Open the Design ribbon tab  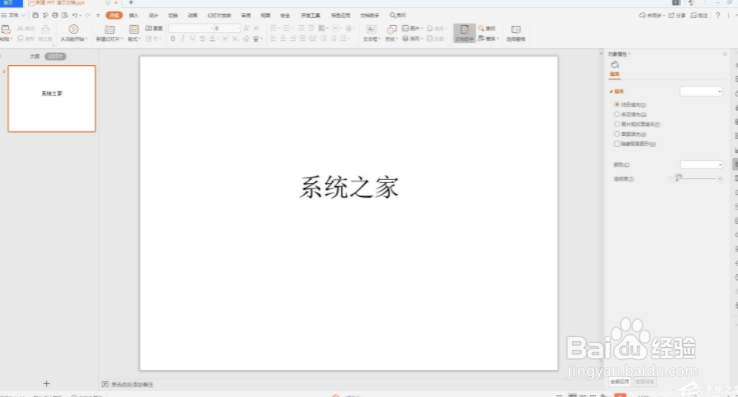pyautogui.click(x=153, y=16)
